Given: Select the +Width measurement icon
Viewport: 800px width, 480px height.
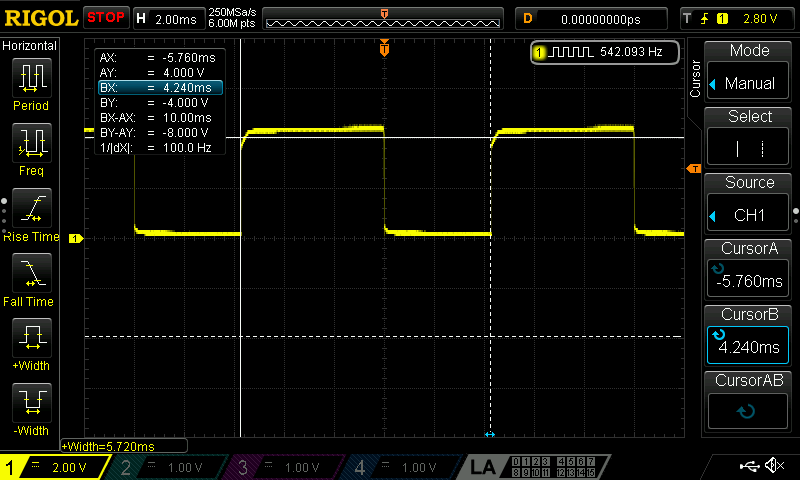Looking at the screenshot, I should (x=31, y=342).
